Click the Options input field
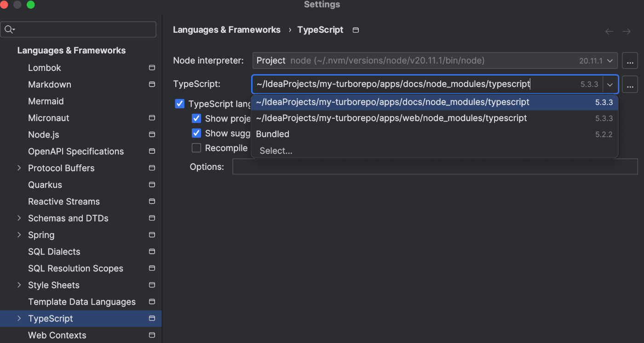Screen dimensions: 644x343 [435, 167]
